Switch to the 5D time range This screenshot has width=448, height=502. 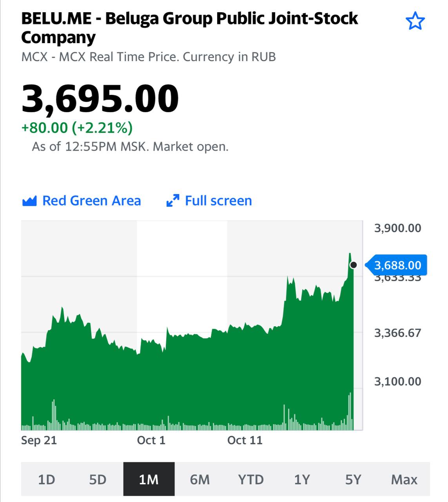pos(98,479)
